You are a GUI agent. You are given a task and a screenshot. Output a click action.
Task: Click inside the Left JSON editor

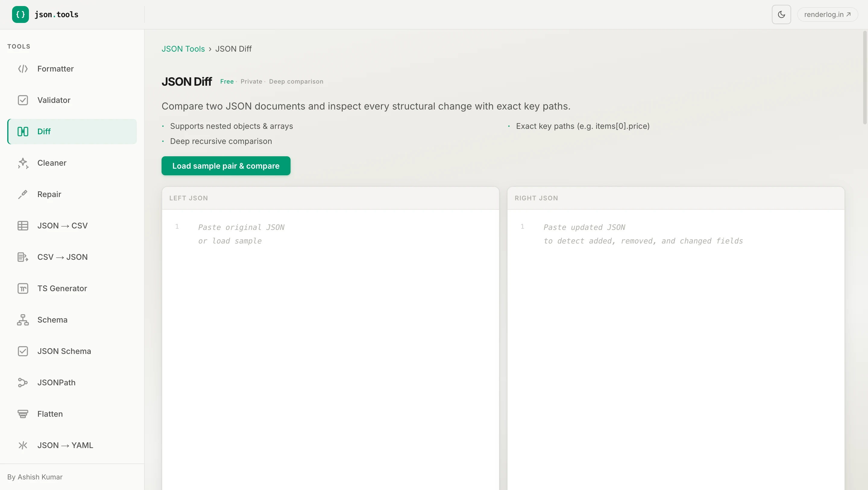point(330,337)
